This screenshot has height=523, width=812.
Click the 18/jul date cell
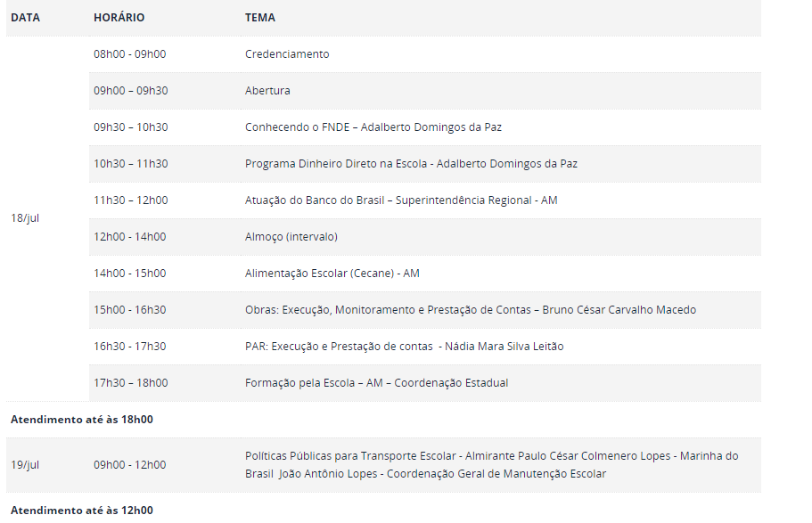[25, 218]
